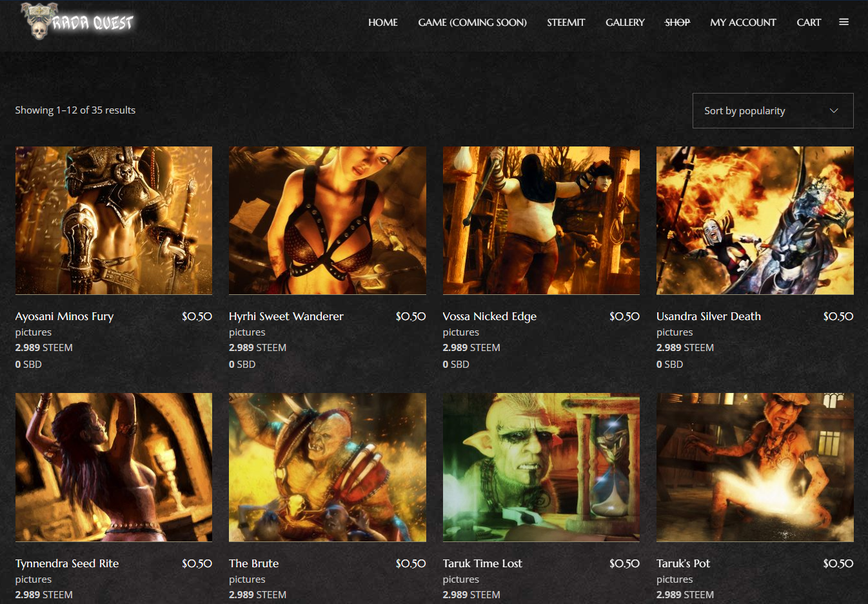Open pictures category under Hyrhi Sweet Wanderer

click(247, 332)
